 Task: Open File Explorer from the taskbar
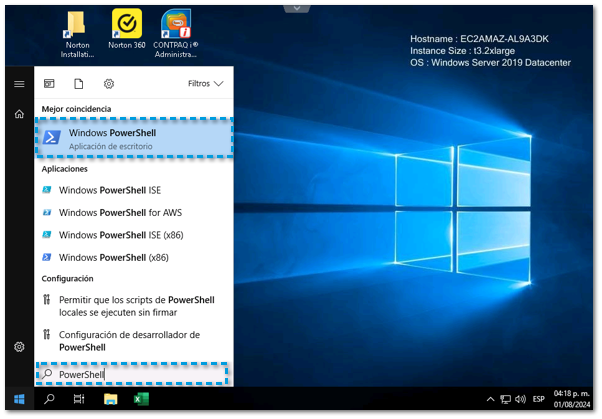111,399
